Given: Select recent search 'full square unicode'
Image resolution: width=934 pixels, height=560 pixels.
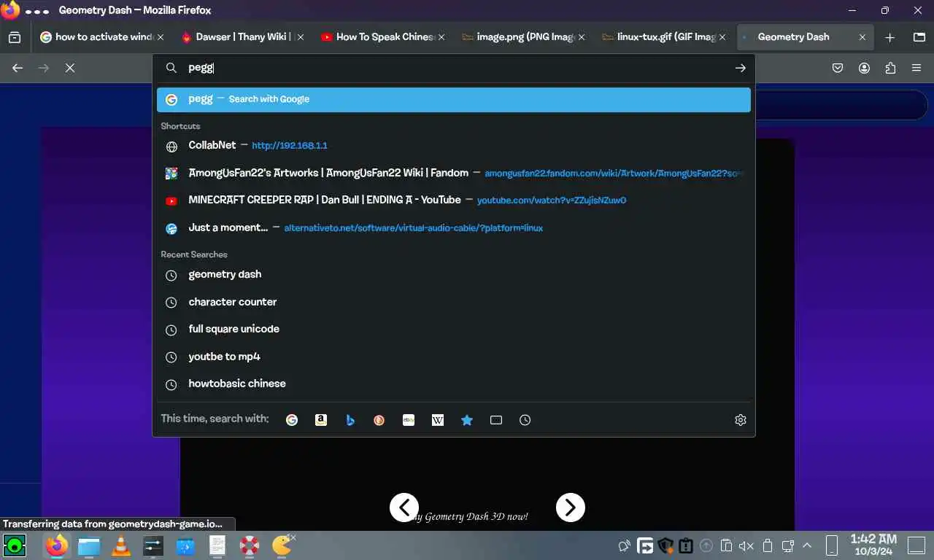Looking at the screenshot, I should point(454,330).
